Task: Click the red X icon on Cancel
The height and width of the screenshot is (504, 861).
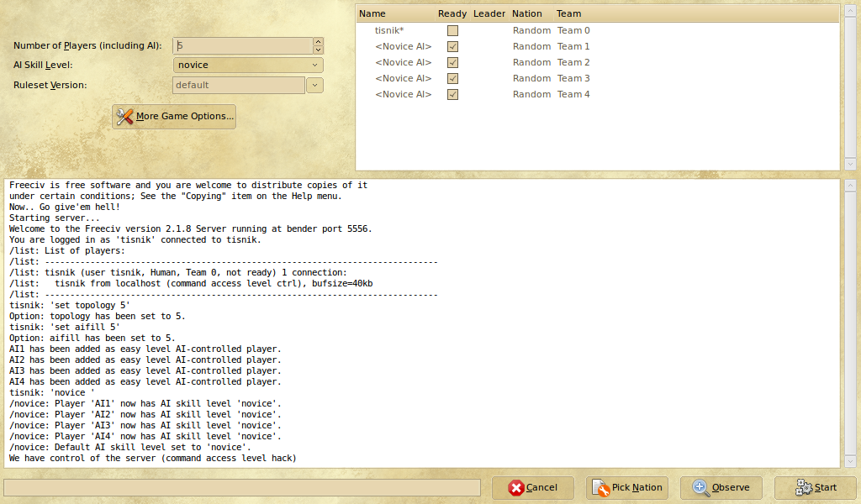Action: point(515,487)
